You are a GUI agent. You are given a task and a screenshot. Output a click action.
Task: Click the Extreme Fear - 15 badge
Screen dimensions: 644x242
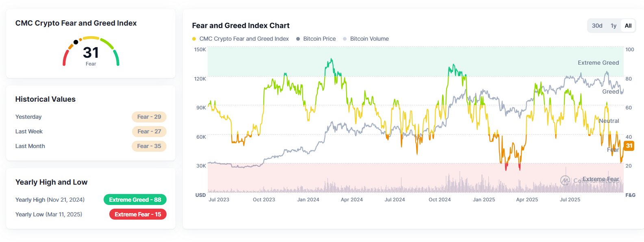tap(138, 214)
